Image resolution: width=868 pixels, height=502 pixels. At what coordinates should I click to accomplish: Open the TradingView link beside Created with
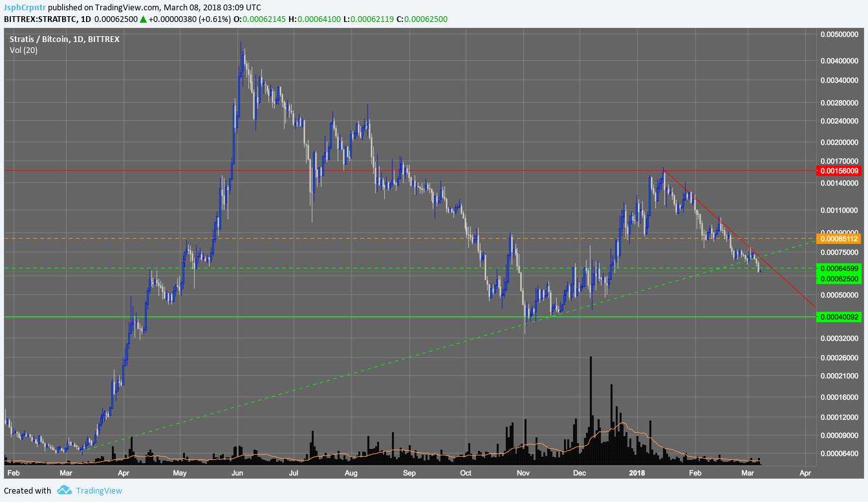pos(99,491)
